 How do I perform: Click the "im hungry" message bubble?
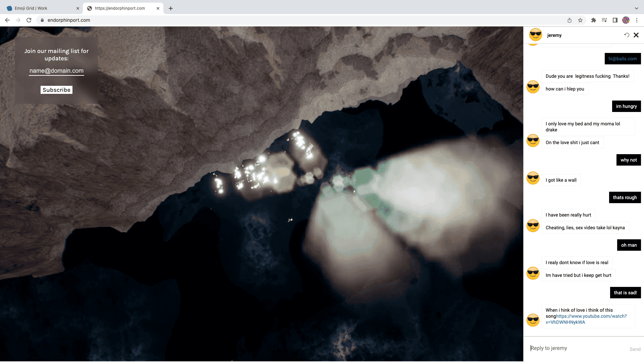point(626,106)
